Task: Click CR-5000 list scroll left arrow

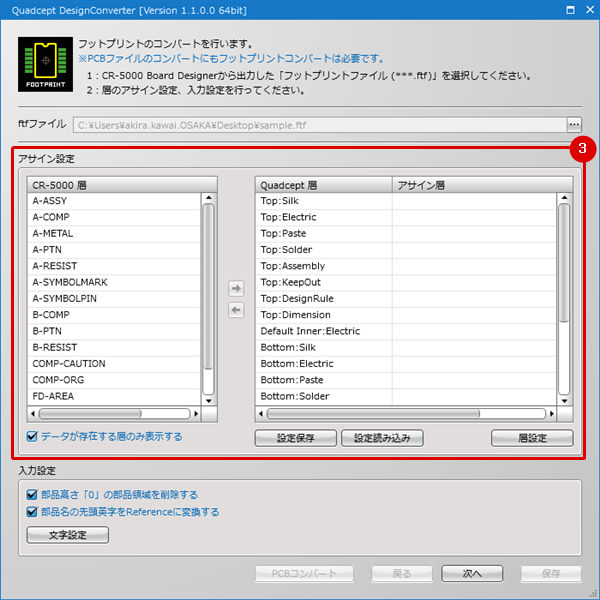Action: point(33,413)
